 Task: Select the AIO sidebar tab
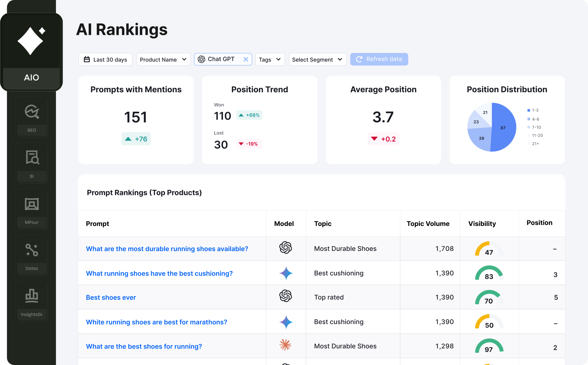pyautogui.click(x=31, y=78)
